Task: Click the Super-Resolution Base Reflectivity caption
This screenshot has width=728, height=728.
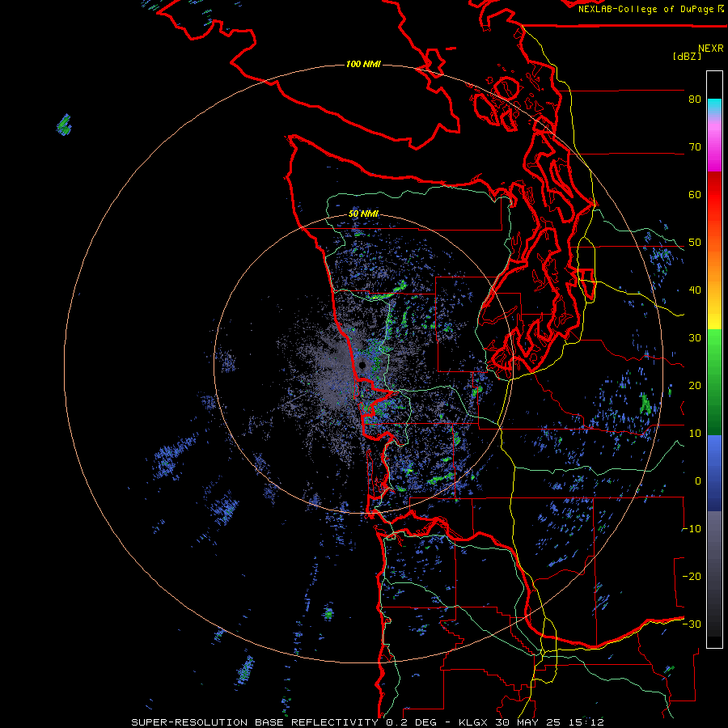Action: tap(367, 722)
